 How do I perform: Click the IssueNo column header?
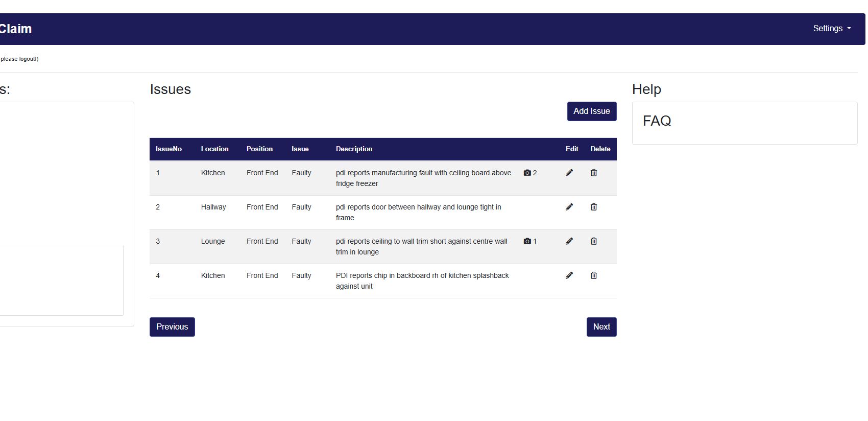(168, 149)
